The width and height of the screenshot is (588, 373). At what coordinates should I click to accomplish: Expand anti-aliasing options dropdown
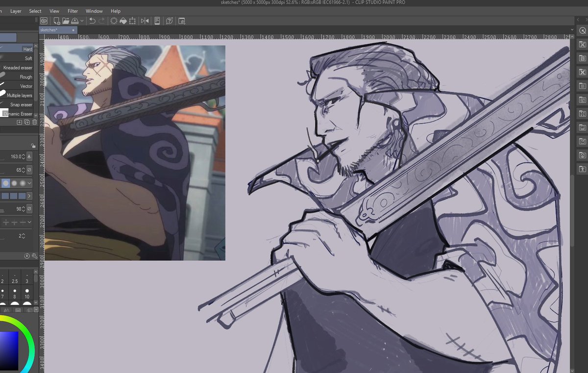point(29,183)
